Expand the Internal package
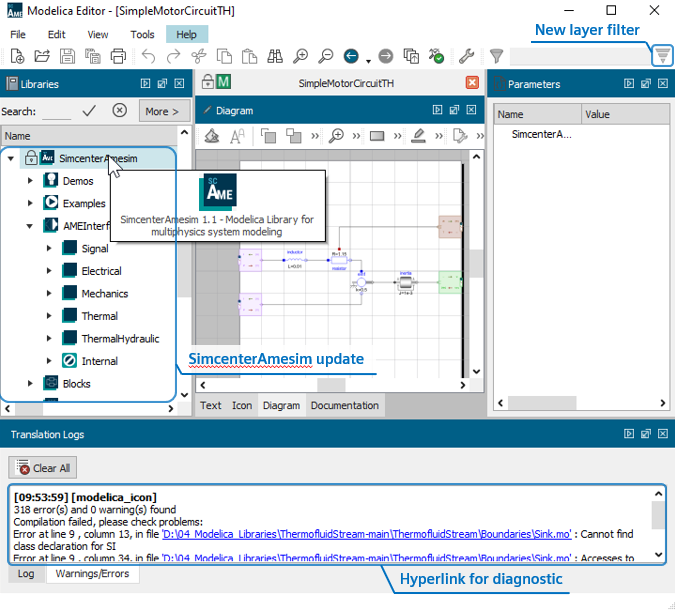Image resolution: width=677 pixels, height=612 pixels. [x=49, y=361]
